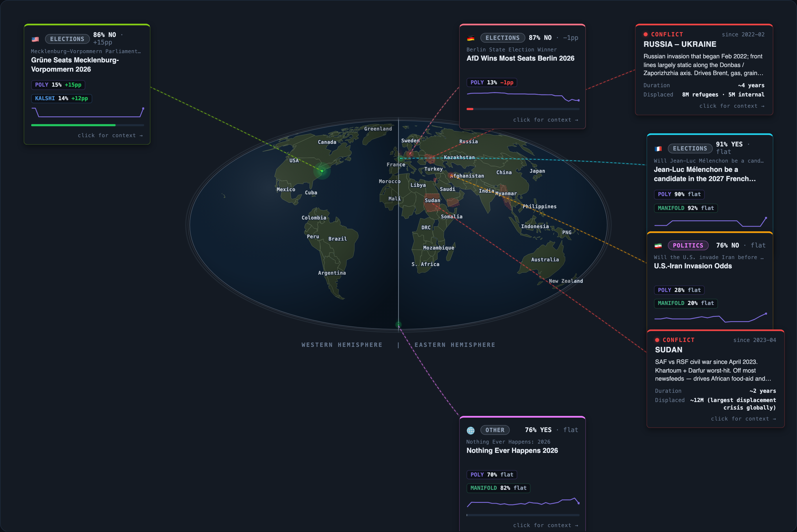
Task: Open context link on Nothing Ever Happens card
Action: pyautogui.click(x=546, y=525)
